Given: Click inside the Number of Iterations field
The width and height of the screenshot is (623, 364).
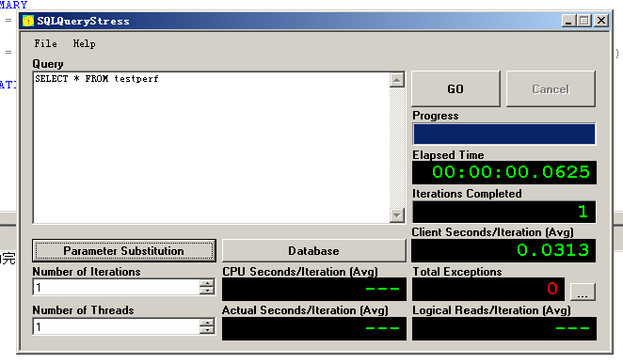Looking at the screenshot, I should (117, 287).
